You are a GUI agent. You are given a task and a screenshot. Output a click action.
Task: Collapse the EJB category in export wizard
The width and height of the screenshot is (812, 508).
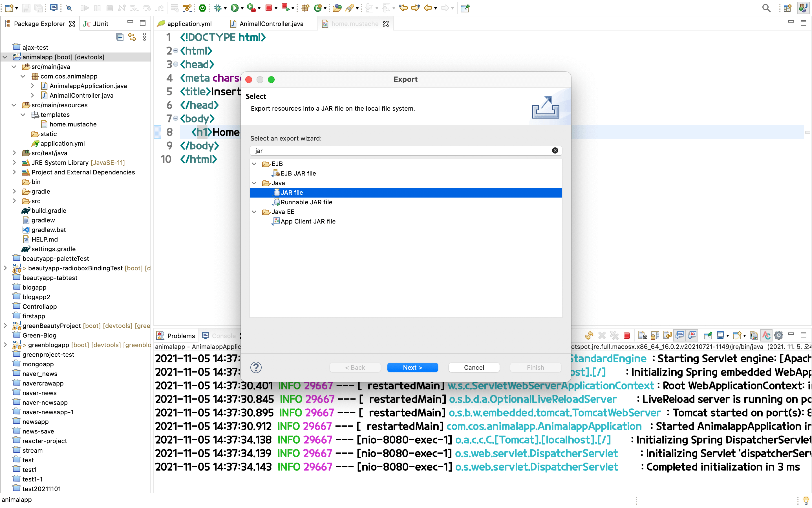click(x=254, y=164)
